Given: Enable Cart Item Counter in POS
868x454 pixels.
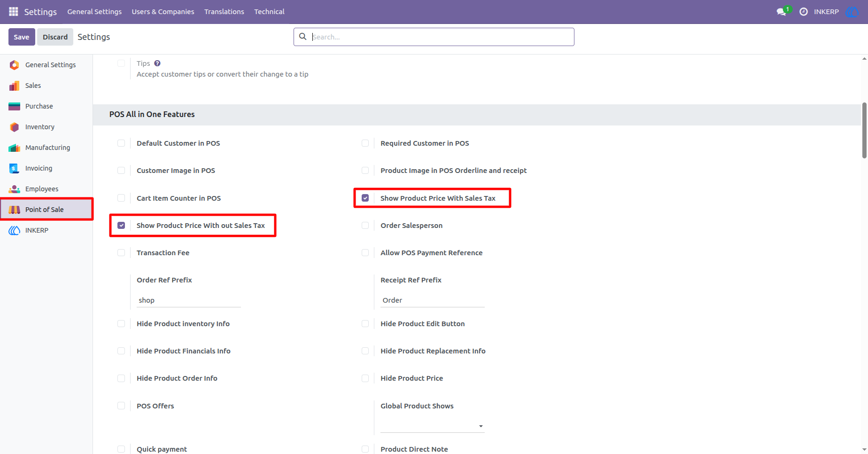Looking at the screenshot, I should [x=121, y=198].
